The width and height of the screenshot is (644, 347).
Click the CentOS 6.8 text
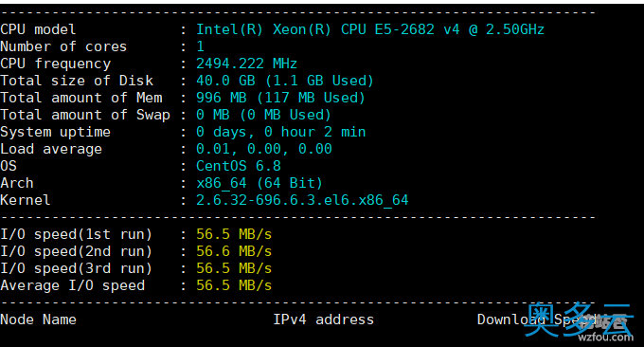tap(239, 166)
